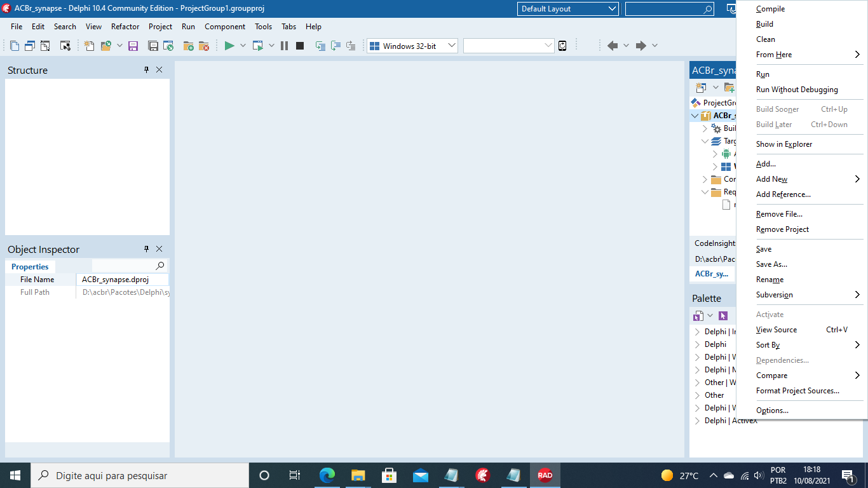Click the Open Project folder icon

(x=106, y=46)
